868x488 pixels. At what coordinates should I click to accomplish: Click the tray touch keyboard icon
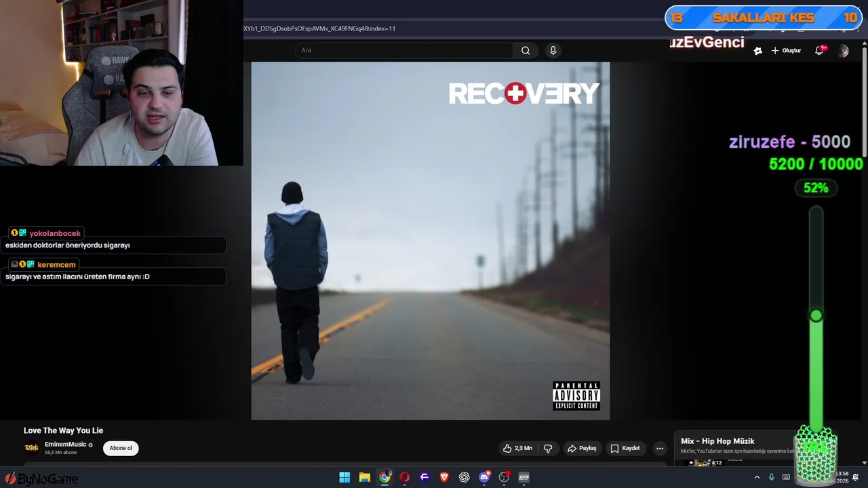coord(786,477)
